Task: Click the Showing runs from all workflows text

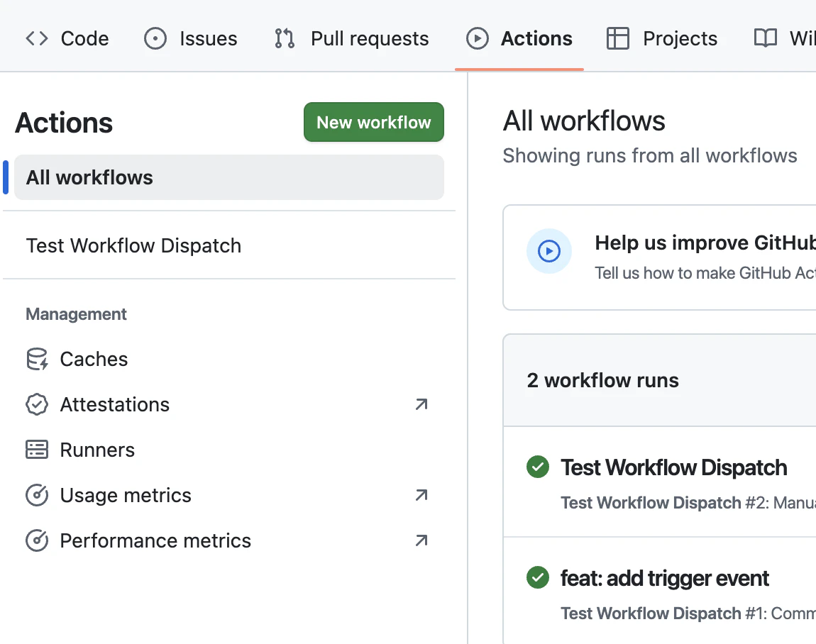Action: click(x=650, y=155)
